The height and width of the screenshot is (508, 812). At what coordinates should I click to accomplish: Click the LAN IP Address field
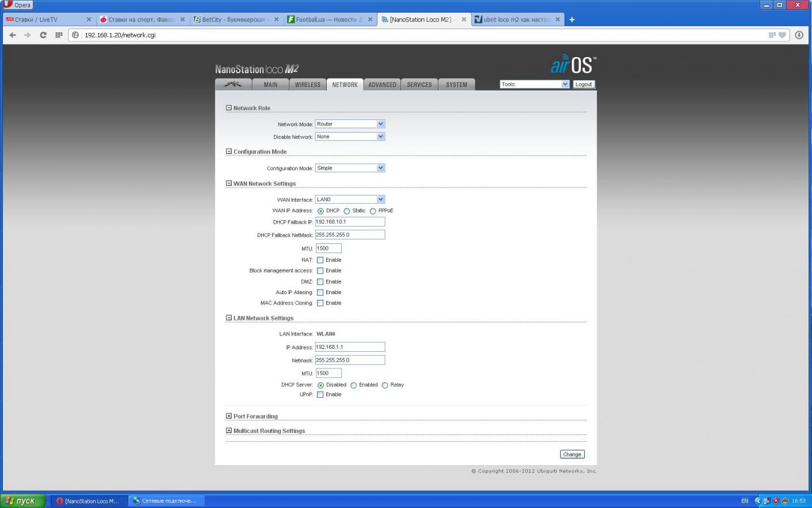(350, 347)
